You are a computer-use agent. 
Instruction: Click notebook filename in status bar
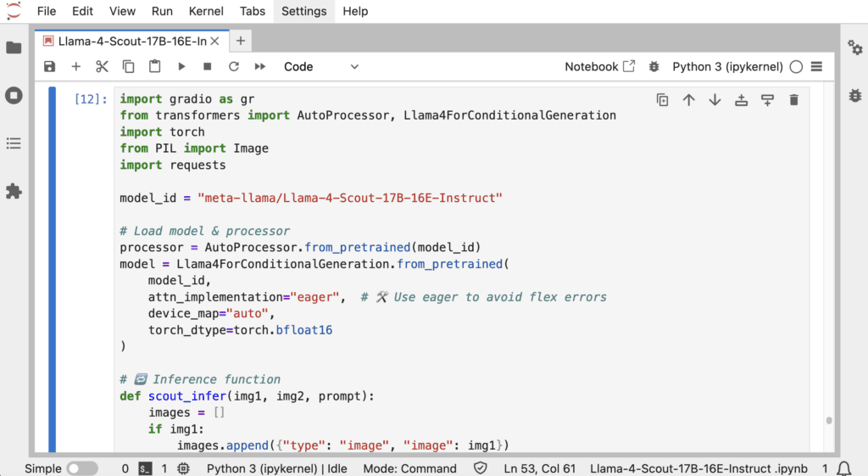698,469
